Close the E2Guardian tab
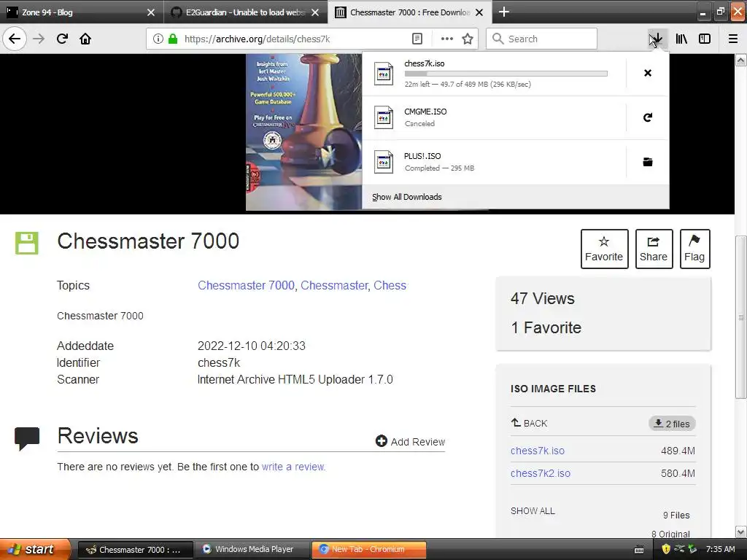This screenshot has width=747, height=560. point(315,12)
